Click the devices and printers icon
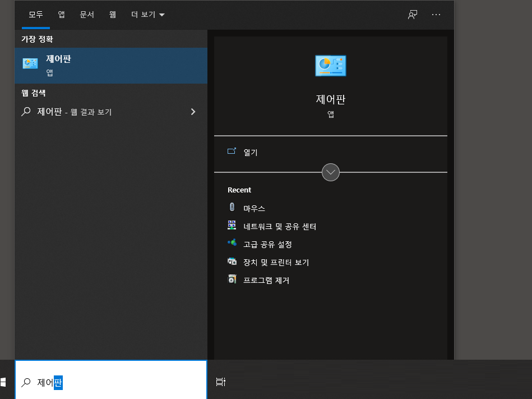 pyautogui.click(x=232, y=261)
